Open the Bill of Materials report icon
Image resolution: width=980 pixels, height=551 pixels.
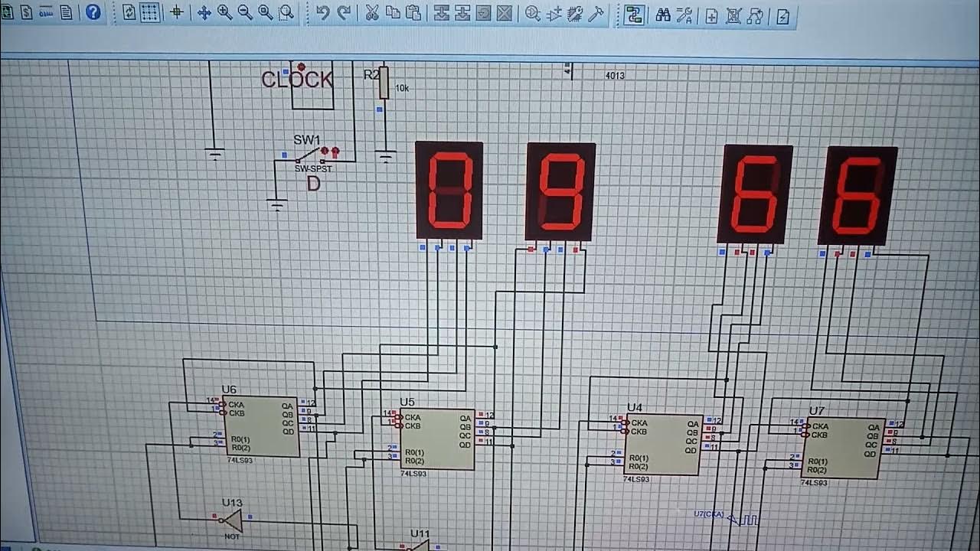pyautogui.click(x=27, y=11)
